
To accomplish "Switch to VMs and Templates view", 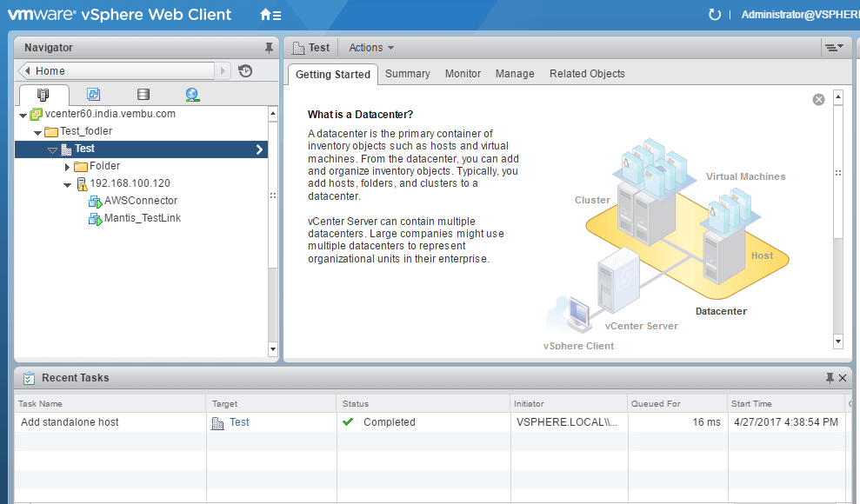I will [93, 94].
